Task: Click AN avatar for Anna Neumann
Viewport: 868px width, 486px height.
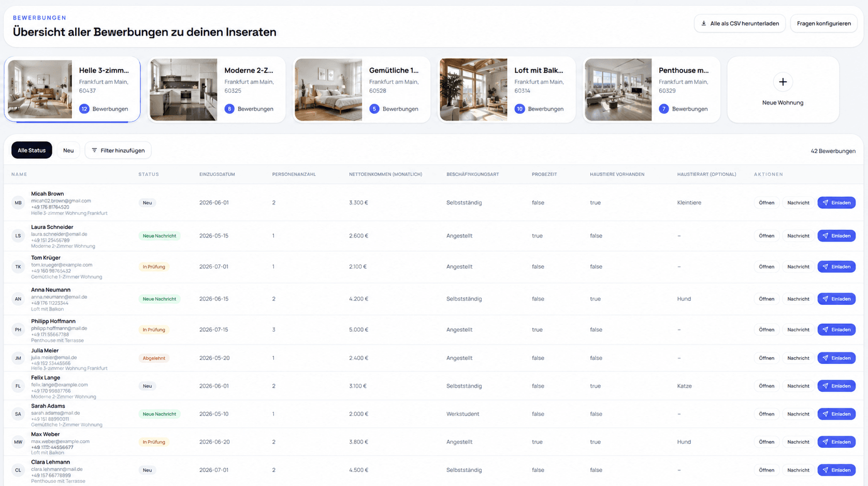Action: tap(18, 299)
